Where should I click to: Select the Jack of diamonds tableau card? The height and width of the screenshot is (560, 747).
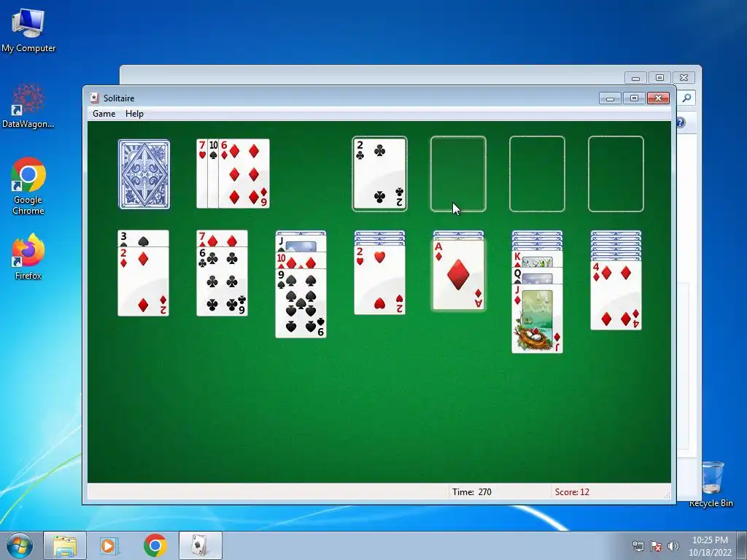point(537,319)
